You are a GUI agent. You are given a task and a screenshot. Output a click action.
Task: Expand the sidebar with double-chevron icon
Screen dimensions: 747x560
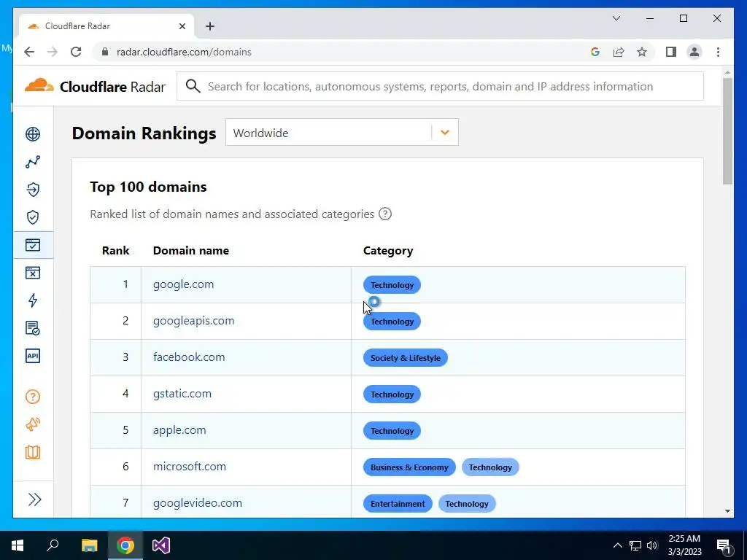pos(34,499)
